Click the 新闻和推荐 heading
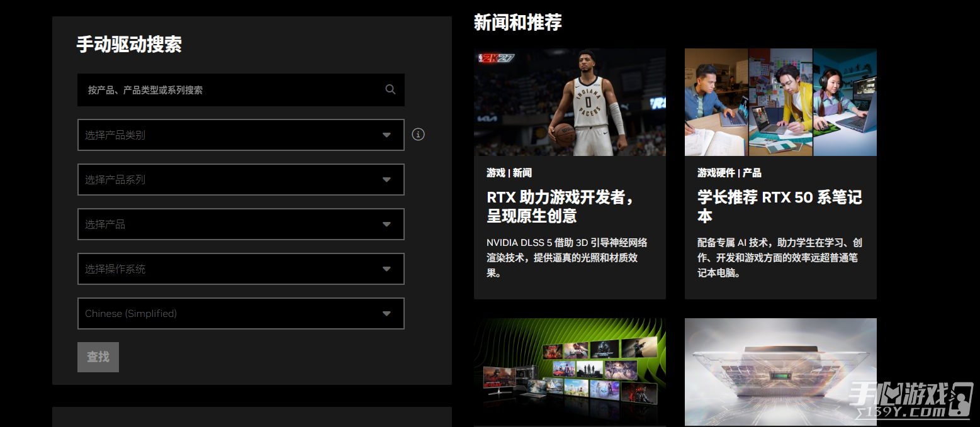 coord(517,23)
